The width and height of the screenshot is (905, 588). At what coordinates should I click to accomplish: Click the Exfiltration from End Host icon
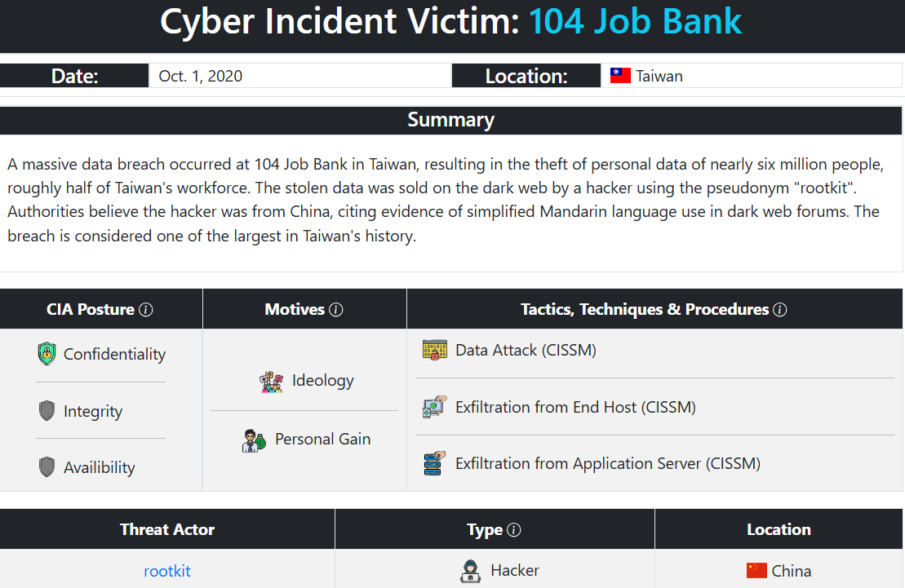433,406
